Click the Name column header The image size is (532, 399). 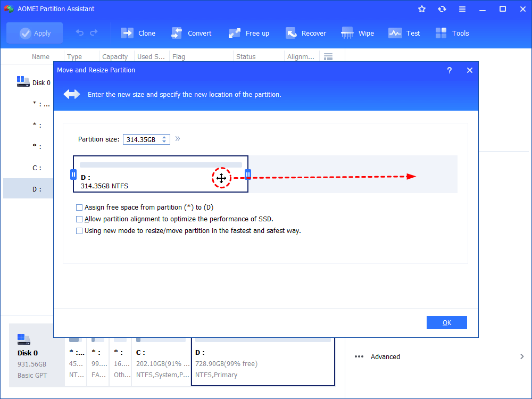pyautogui.click(x=40, y=57)
